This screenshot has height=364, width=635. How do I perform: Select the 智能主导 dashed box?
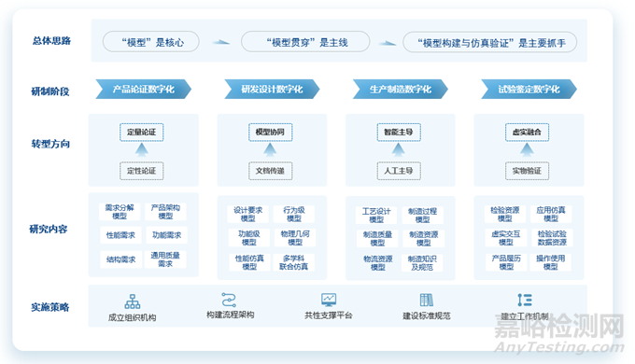point(399,132)
